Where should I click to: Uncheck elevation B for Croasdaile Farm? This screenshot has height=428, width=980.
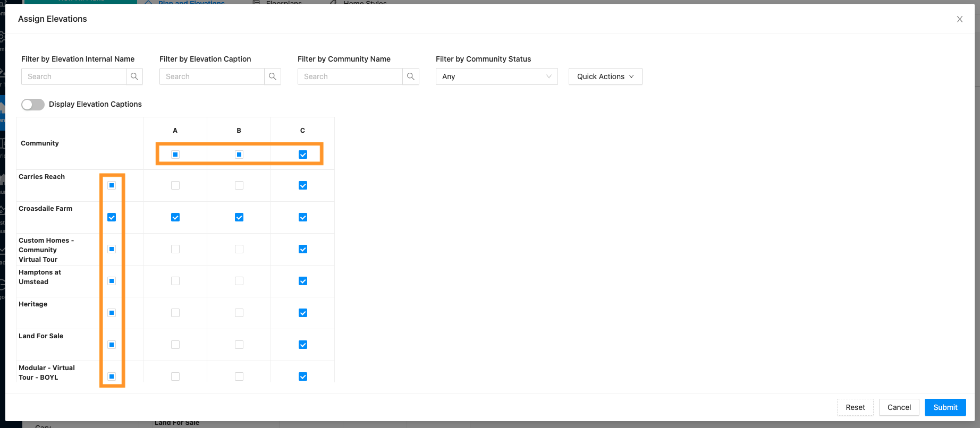pos(239,217)
